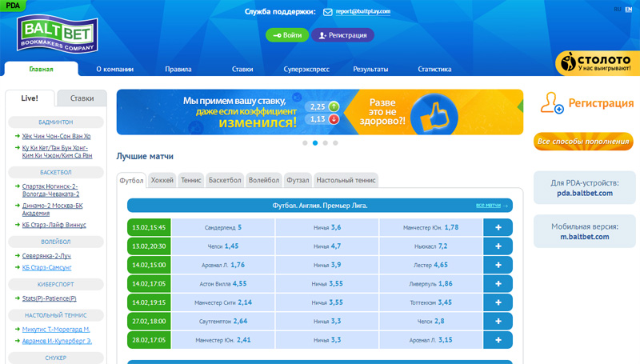This screenshot has width=640, height=364.
Task: Click the Stoloto banner logo
Action: click(x=596, y=64)
